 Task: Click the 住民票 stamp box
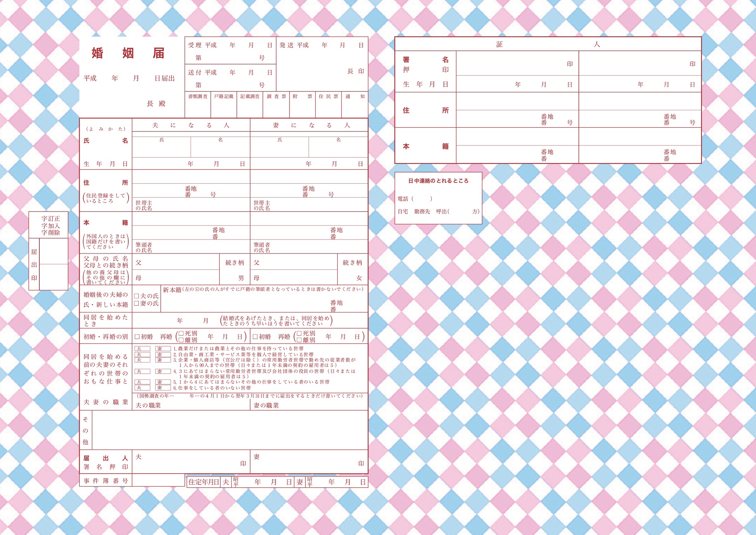point(328,105)
